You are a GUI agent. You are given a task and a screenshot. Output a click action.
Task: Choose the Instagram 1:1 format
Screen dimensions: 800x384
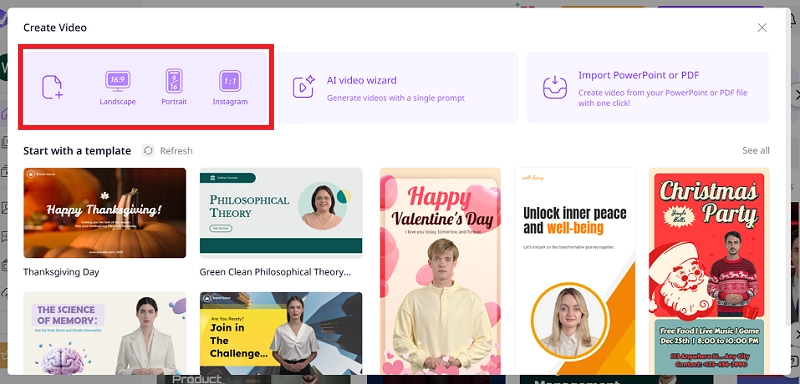230,88
